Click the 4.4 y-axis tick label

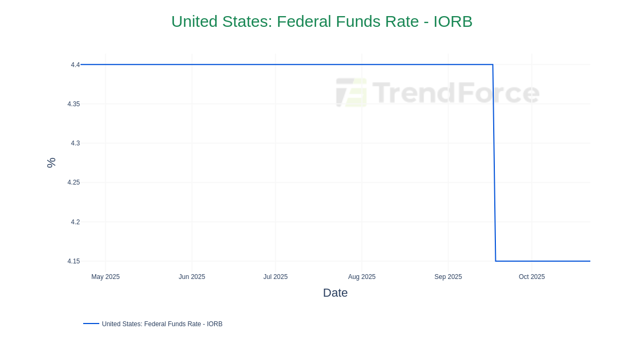[75, 65]
